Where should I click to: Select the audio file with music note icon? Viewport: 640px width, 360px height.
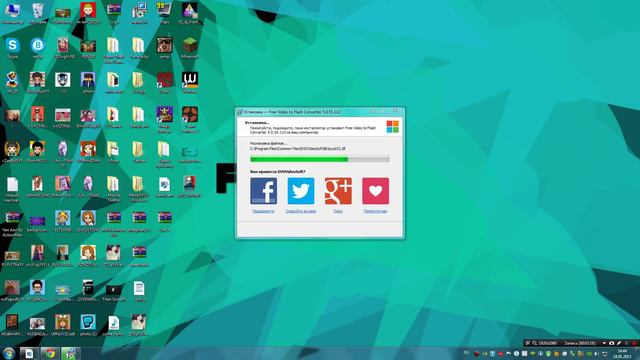[x=113, y=325]
